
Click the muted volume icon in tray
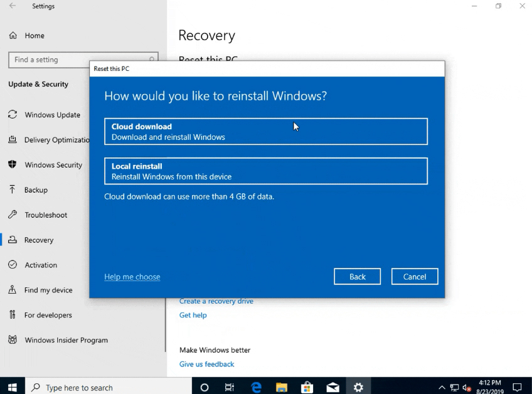pyautogui.click(x=467, y=388)
